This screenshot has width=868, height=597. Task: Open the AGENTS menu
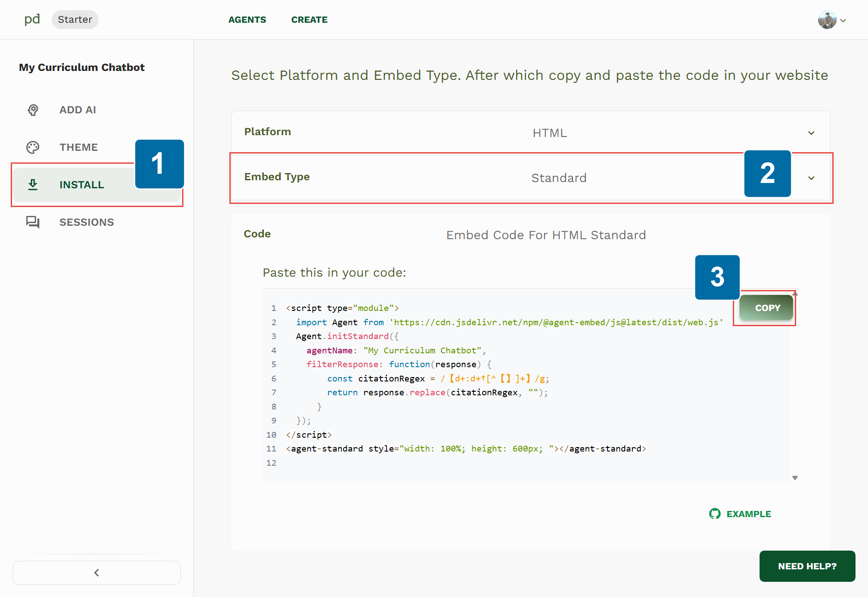pos(247,20)
